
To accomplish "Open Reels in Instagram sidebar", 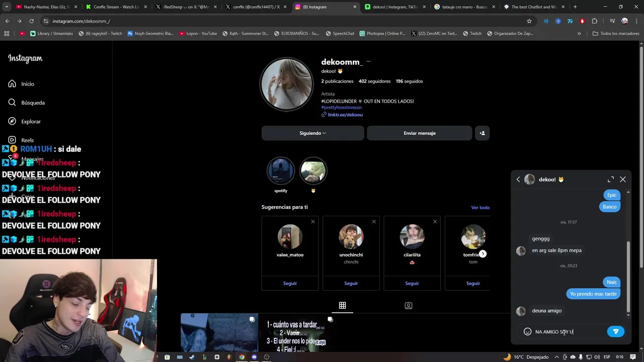I will tap(21, 140).
